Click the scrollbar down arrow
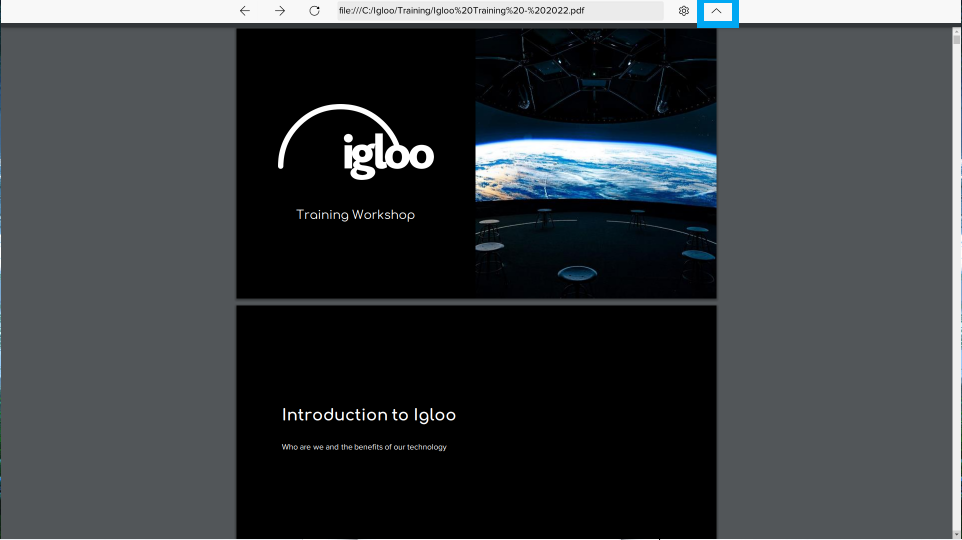962x540 pixels. [x=956, y=533]
